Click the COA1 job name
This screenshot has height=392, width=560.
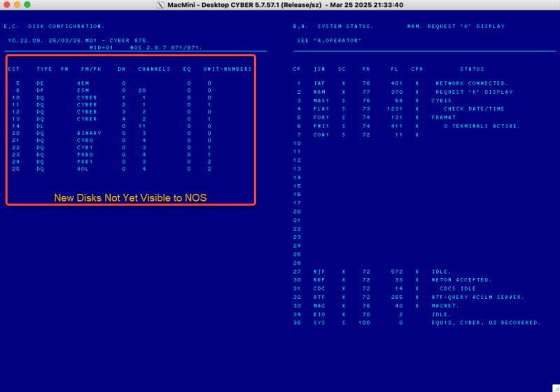pos(321,134)
